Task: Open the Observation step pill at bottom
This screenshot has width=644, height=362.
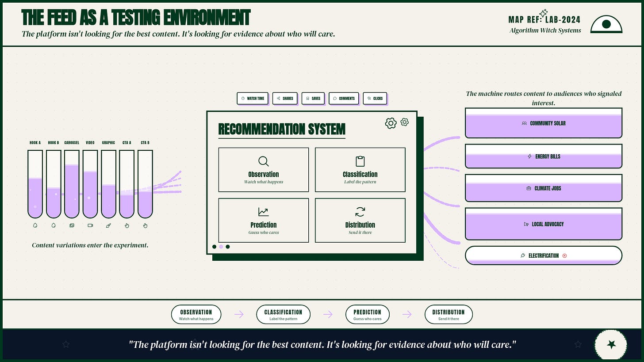Action: click(196, 314)
